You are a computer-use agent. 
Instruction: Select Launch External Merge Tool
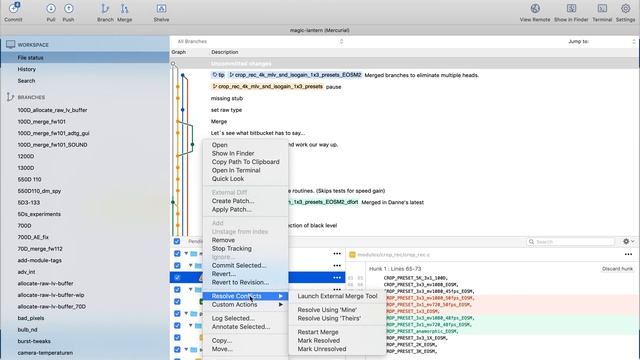point(337,296)
